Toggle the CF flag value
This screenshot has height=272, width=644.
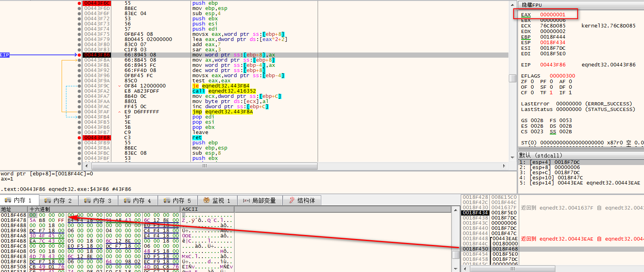tap(532, 93)
